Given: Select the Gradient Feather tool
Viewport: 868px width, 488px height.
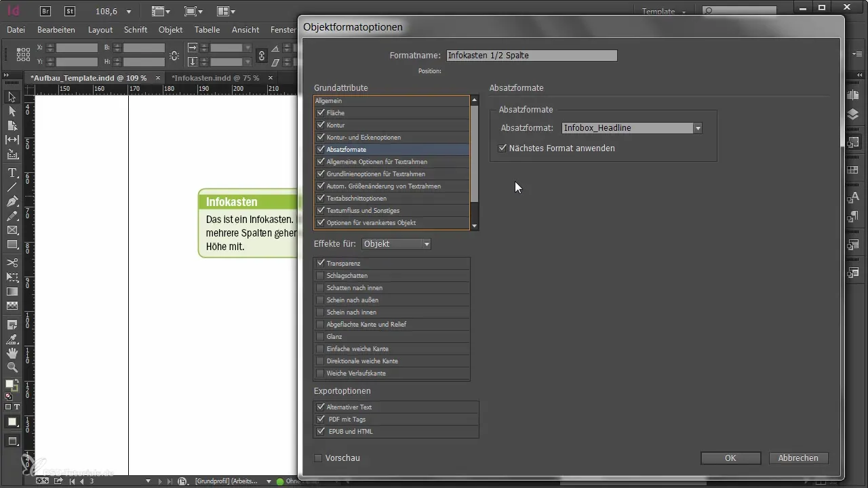Looking at the screenshot, I should tap(12, 306).
